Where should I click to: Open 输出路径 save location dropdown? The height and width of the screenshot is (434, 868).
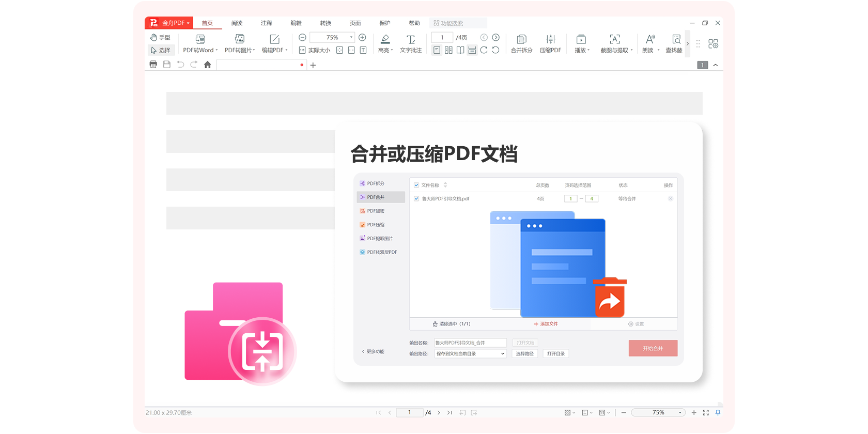point(470,354)
